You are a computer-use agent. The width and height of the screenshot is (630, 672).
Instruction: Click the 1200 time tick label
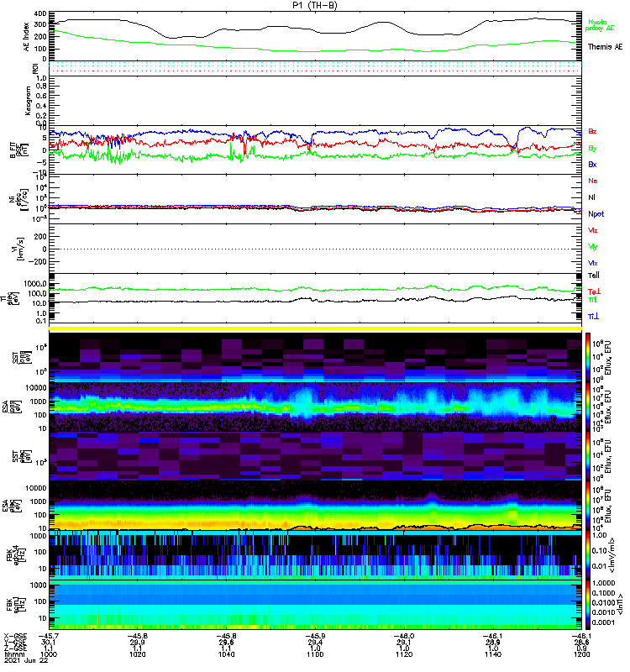581,654
